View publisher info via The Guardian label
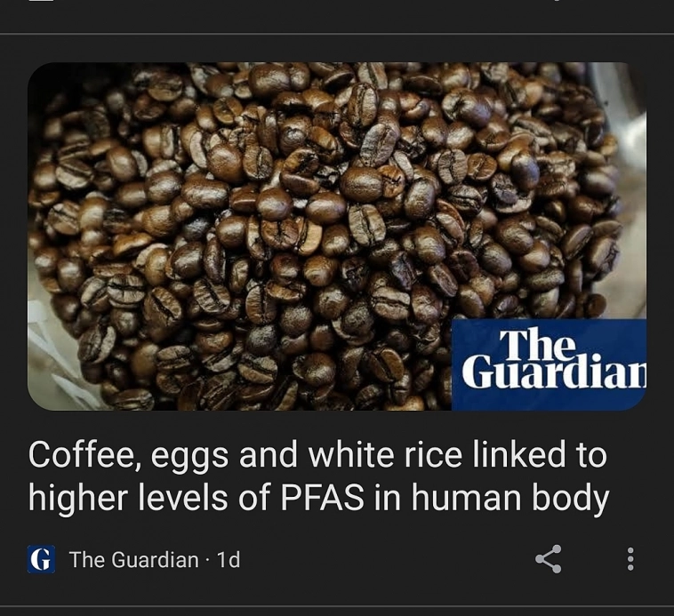The width and height of the screenshot is (674, 616). pos(134,559)
